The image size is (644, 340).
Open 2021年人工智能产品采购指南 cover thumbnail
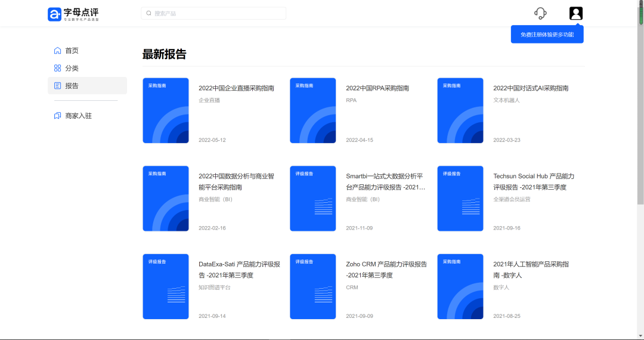[460, 286]
